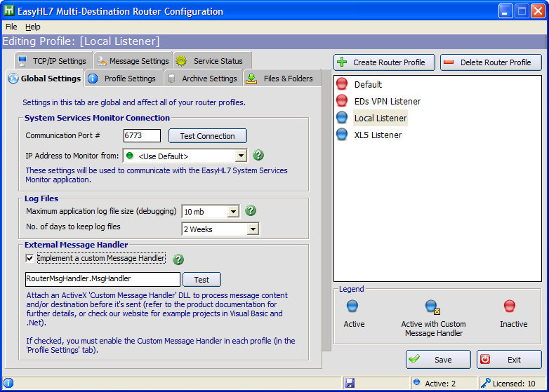Select the EDs VPN Listener profile
The width and height of the screenshot is (549, 392).
point(388,101)
